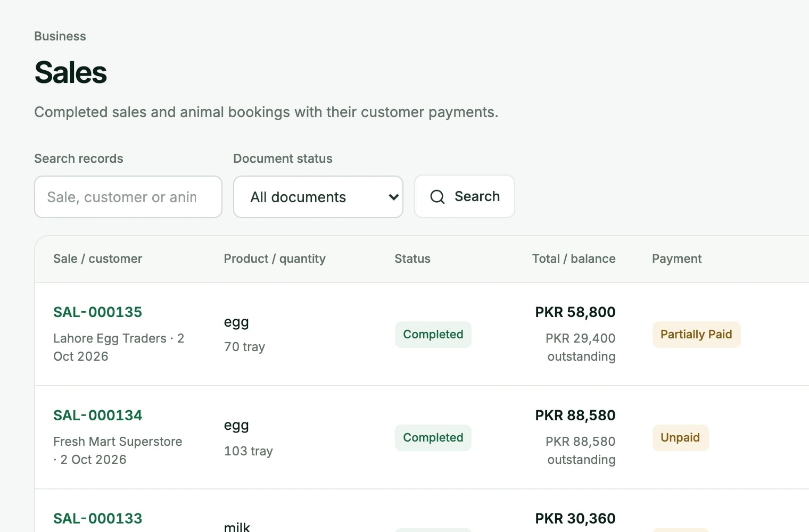Select the PKR 88,580 total amount
Screen dimensions: 809x532
(x=575, y=415)
